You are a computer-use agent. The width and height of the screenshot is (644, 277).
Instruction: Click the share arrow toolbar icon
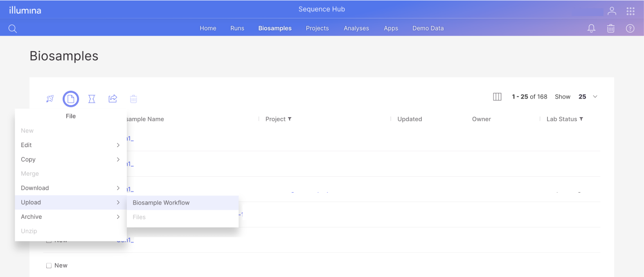coord(113,99)
